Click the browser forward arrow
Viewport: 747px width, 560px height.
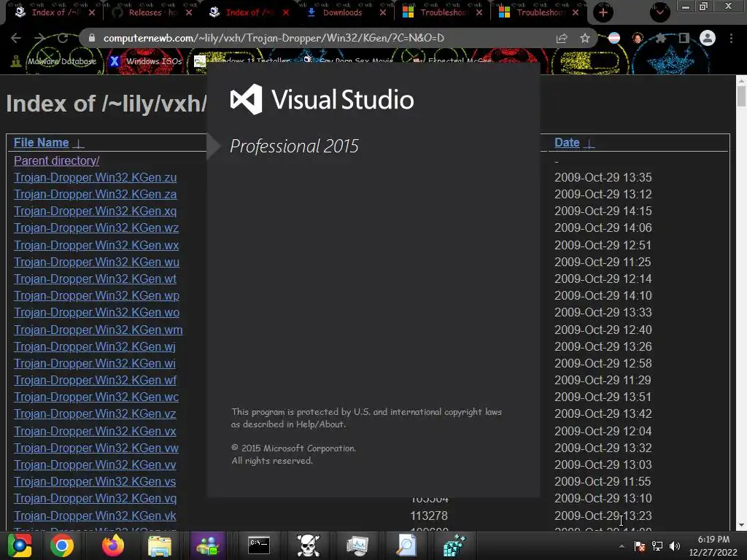[40, 38]
